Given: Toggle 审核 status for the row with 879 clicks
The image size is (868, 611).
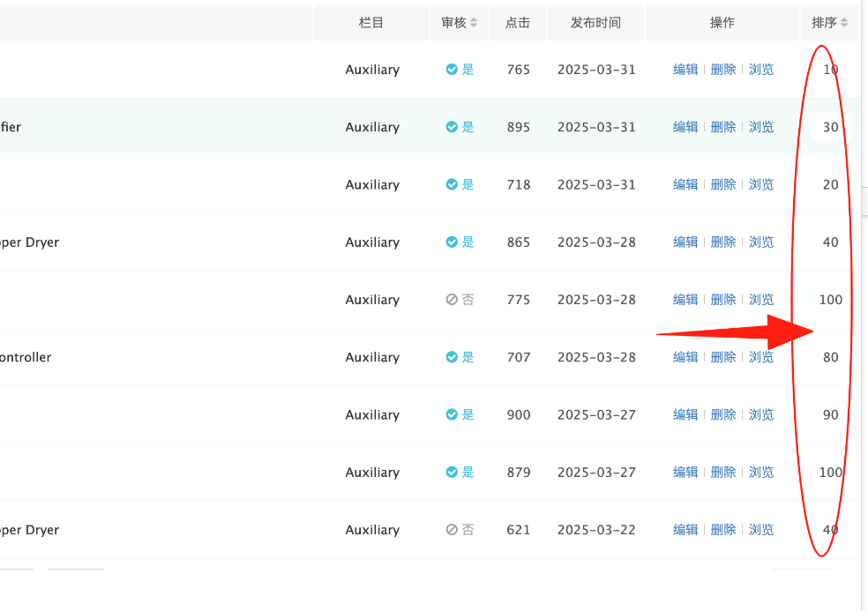Looking at the screenshot, I should 460,472.
